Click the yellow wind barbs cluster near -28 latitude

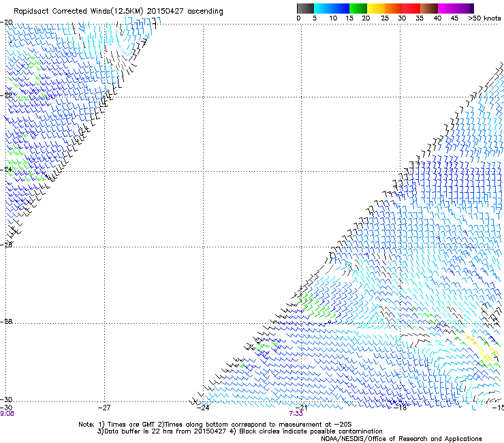(x=477, y=346)
